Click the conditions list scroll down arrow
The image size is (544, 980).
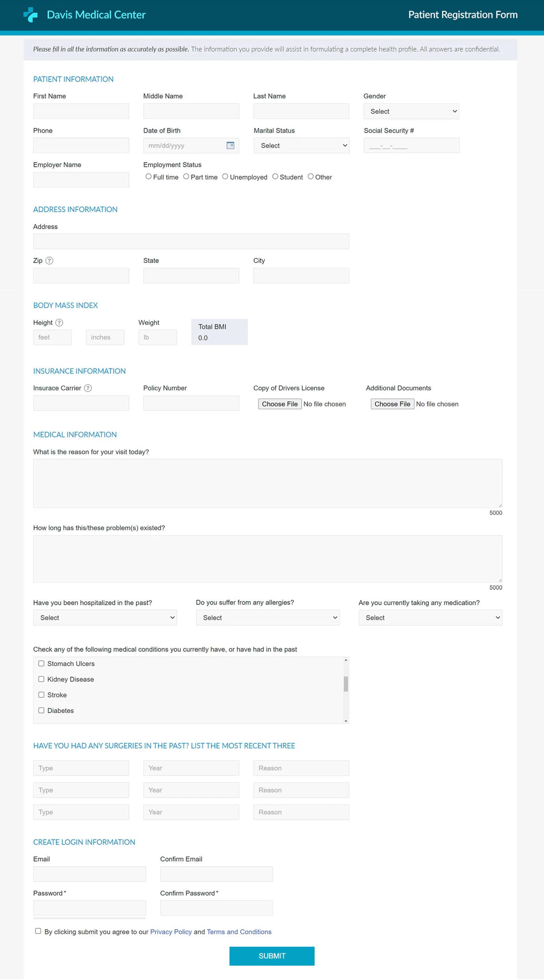click(346, 721)
